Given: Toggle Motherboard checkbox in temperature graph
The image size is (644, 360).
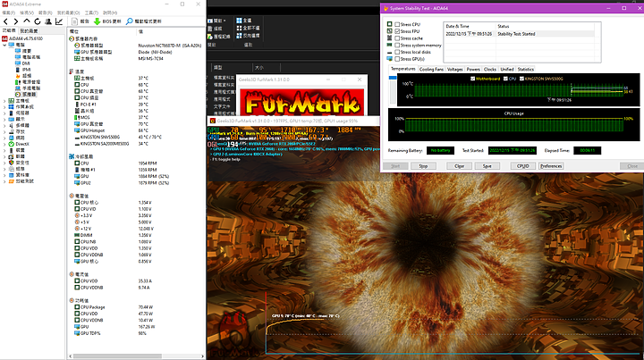Looking at the screenshot, I should 473,79.
